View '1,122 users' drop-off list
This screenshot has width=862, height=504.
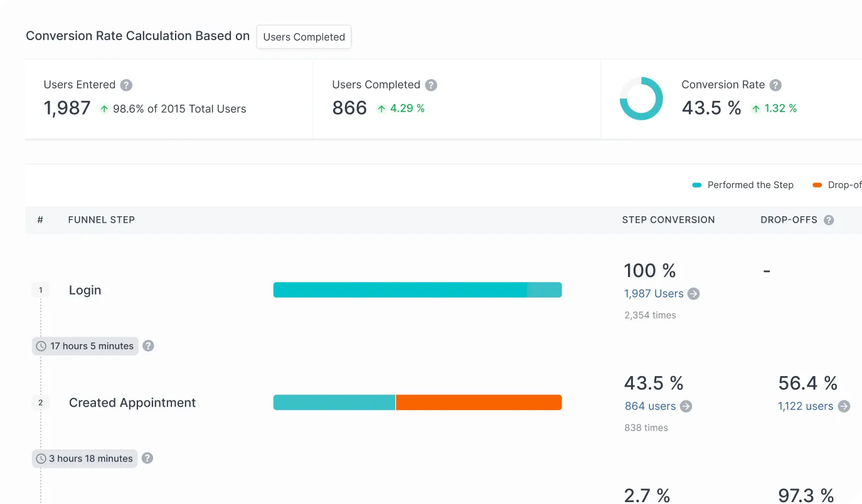[x=806, y=406]
